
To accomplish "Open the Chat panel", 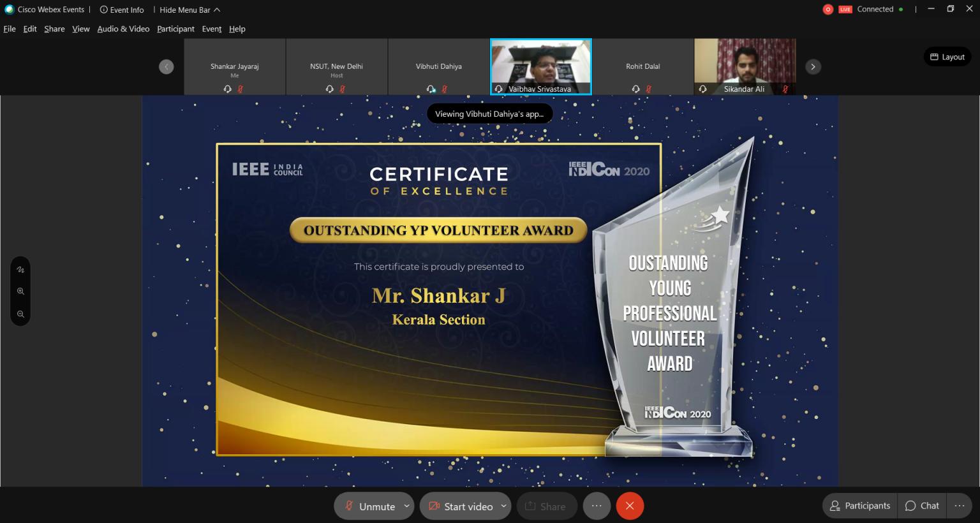I will [x=921, y=505].
